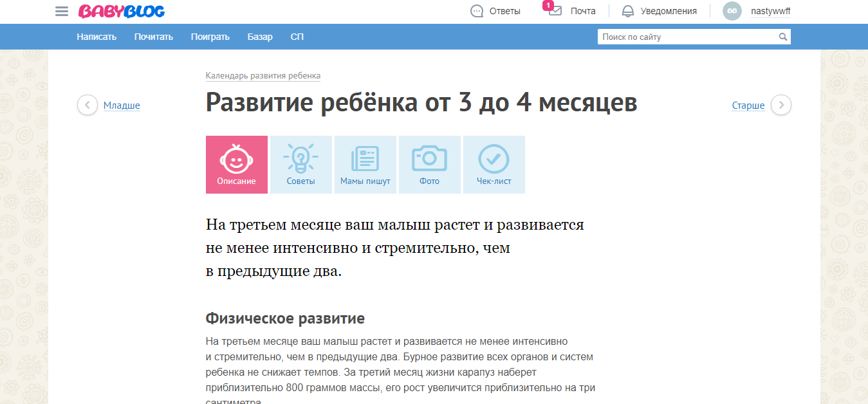This screenshot has width=868, height=404.
Task: Click the search magnifier icon
Action: (783, 37)
